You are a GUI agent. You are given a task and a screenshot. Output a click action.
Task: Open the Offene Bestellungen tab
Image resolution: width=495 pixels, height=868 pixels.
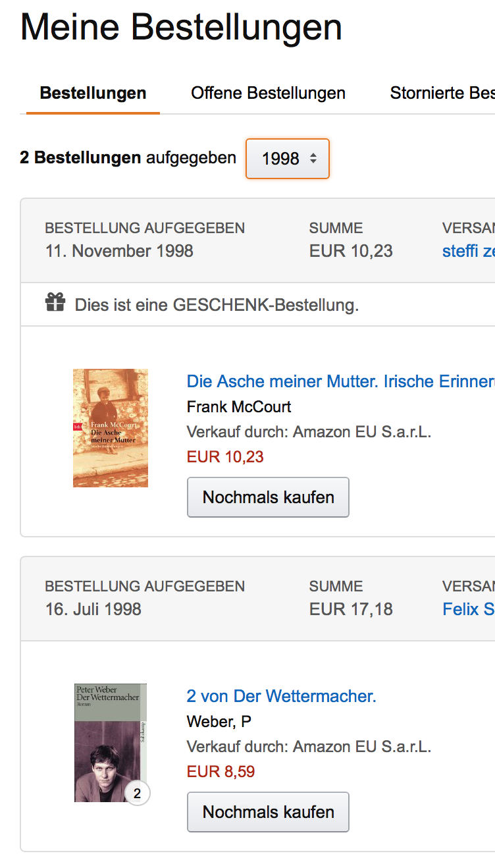coord(268,94)
